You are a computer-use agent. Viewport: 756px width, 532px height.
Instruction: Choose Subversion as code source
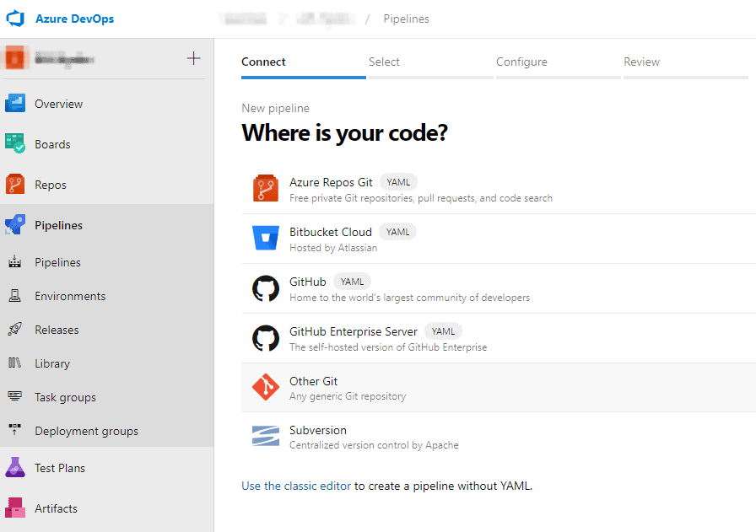pyautogui.click(x=499, y=437)
